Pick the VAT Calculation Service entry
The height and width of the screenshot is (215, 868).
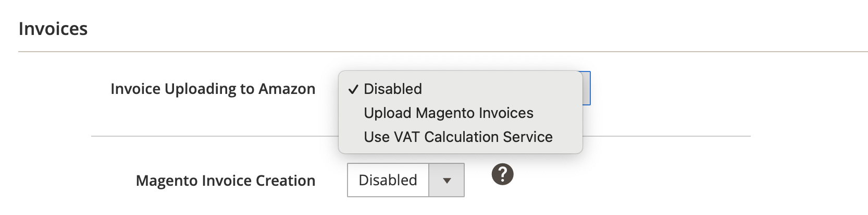coord(458,137)
